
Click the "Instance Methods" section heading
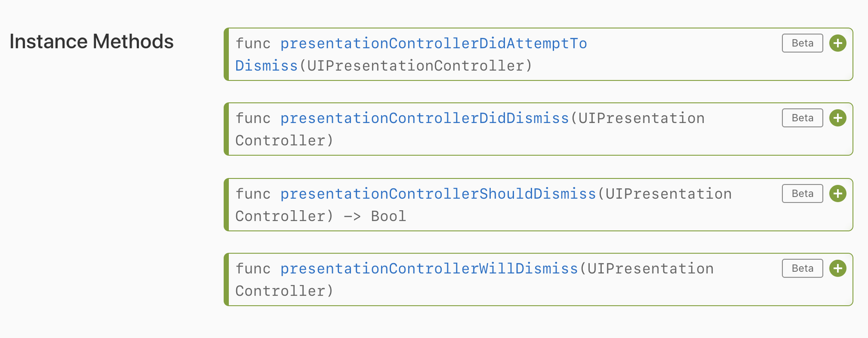(x=92, y=42)
